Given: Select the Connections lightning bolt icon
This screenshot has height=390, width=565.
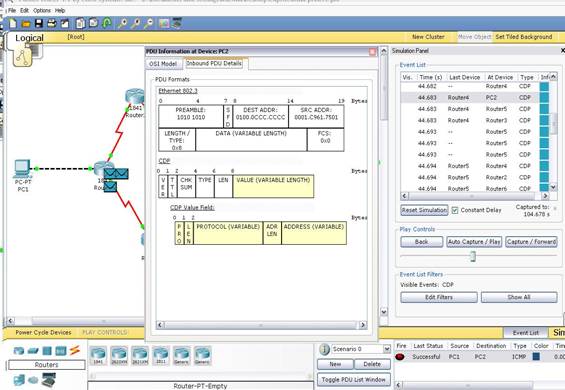Looking at the screenshot, I should click(75, 350).
